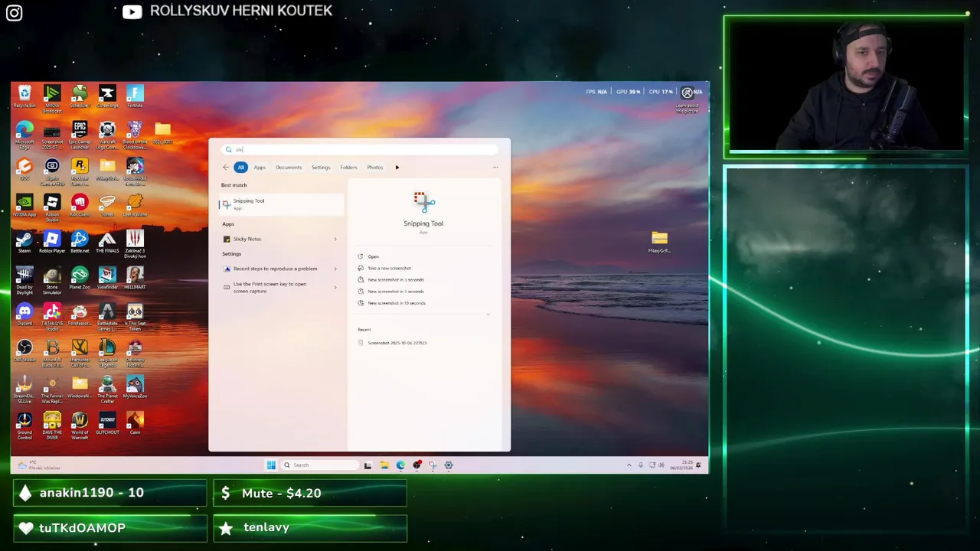
Task: Open Snipping Tool best match result
Action: (281, 204)
